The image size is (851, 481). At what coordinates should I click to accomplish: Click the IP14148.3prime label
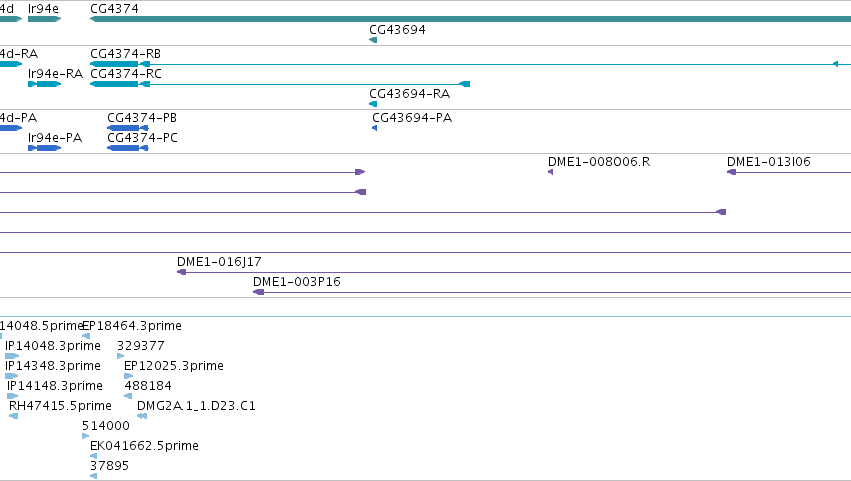[x=55, y=386]
